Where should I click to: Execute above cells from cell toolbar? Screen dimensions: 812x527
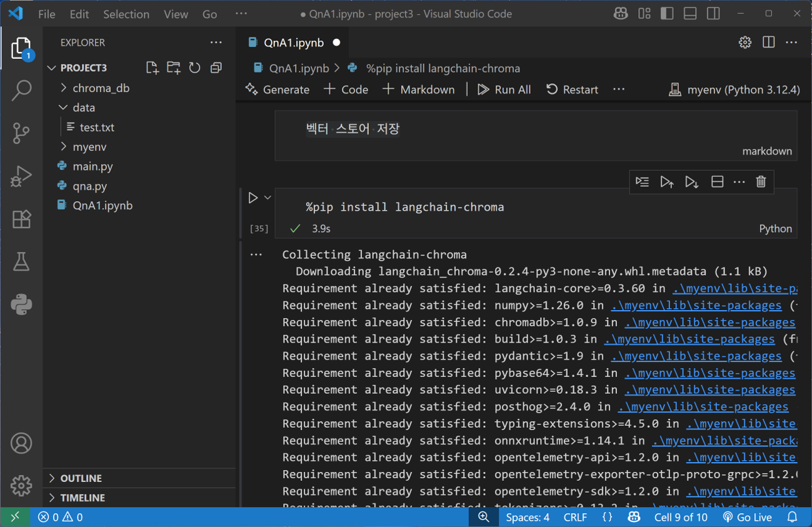click(667, 182)
